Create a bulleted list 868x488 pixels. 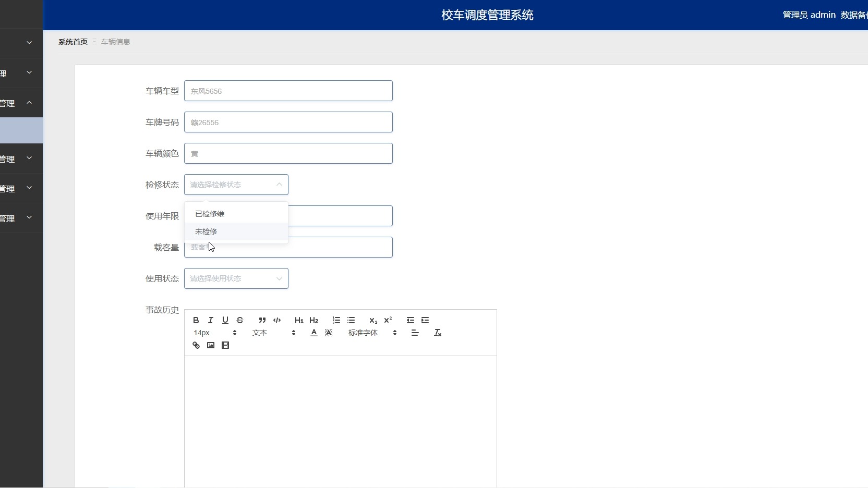coord(351,320)
